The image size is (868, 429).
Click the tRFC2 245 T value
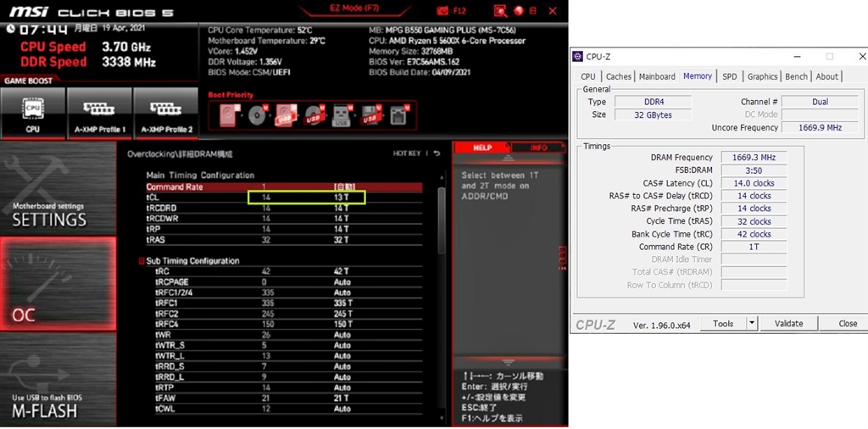(343, 314)
